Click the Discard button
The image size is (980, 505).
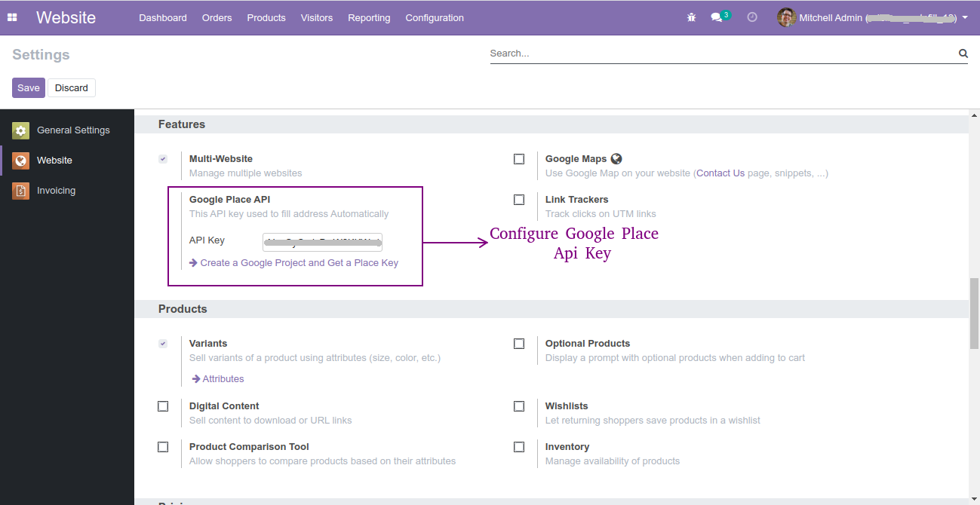(x=72, y=88)
